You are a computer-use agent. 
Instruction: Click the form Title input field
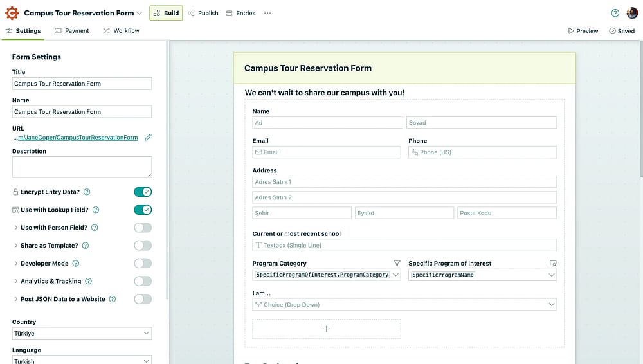tap(82, 84)
